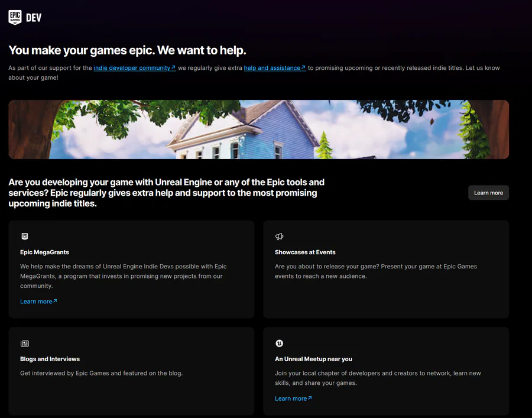Click the blue house banner image

(258, 129)
